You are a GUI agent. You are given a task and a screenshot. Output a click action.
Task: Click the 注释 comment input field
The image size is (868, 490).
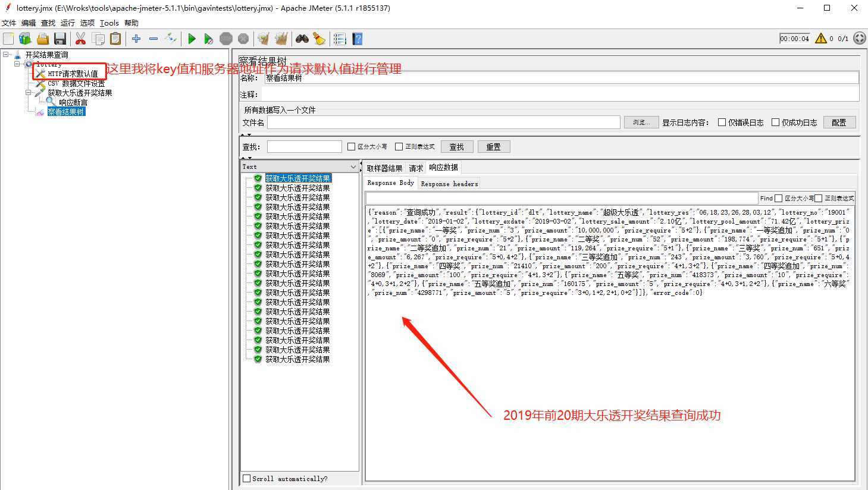click(560, 95)
